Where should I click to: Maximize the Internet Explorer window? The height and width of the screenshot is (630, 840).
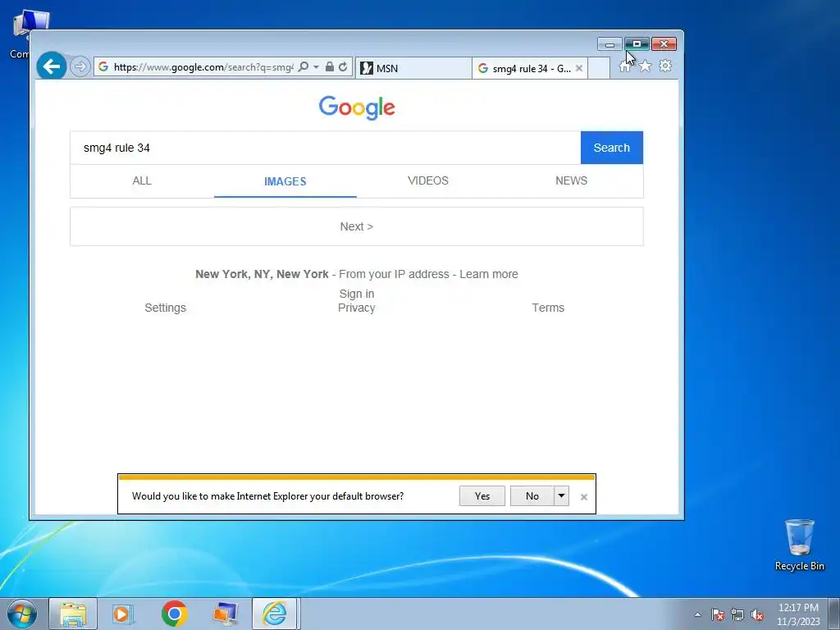(x=637, y=44)
